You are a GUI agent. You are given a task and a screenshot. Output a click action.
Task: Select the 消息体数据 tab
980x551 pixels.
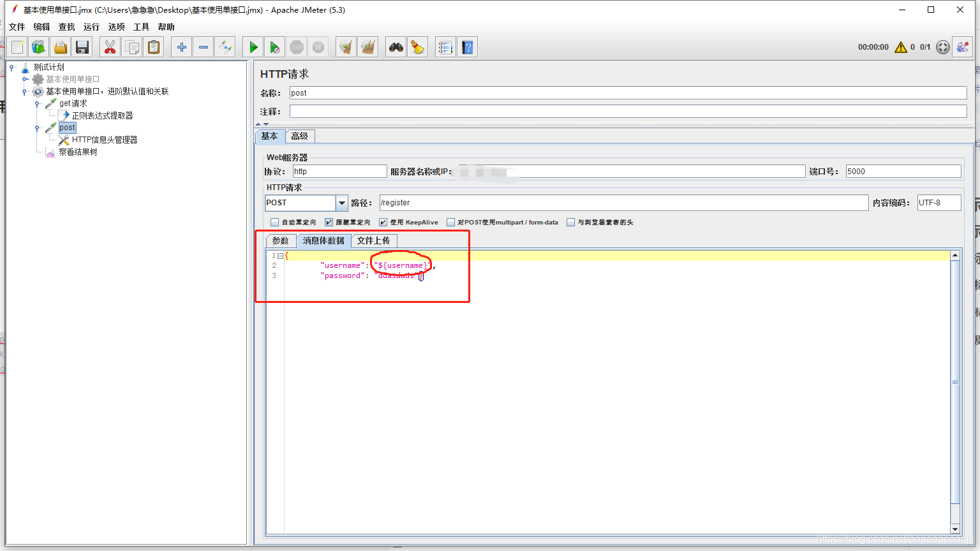click(x=323, y=240)
